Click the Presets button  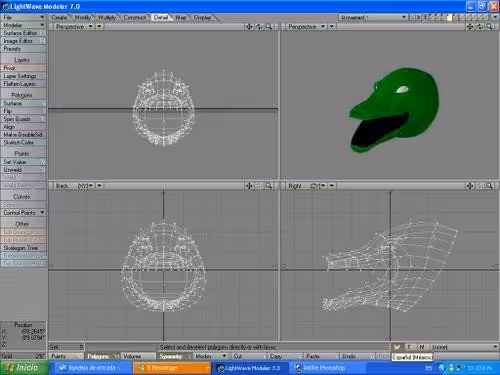[23, 49]
